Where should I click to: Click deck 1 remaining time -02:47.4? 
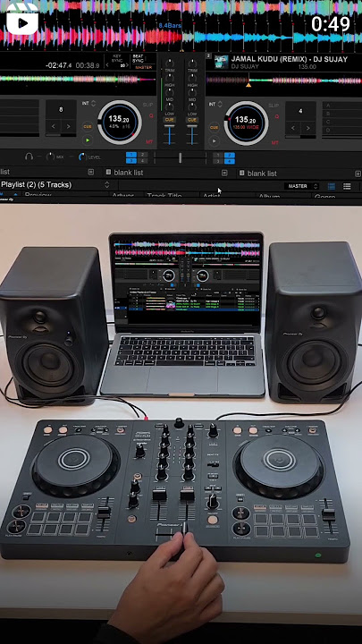[58, 65]
